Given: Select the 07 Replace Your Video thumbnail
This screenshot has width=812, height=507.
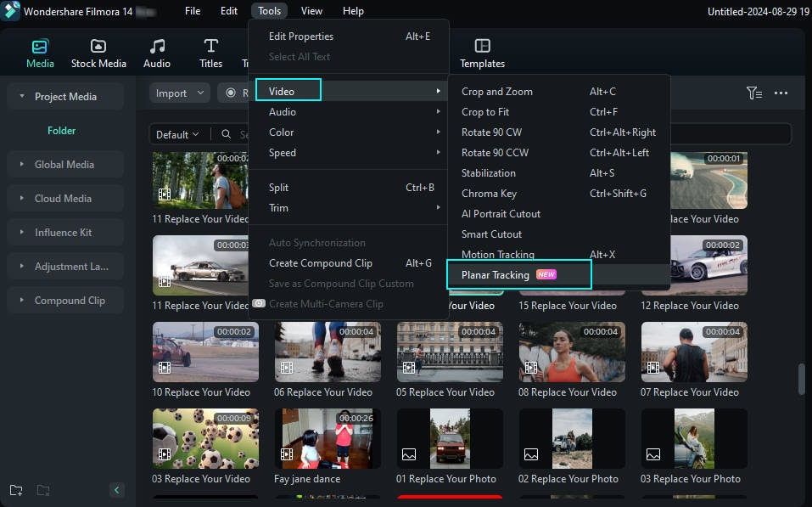Looking at the screenshot, I should (x=694, y=352).
